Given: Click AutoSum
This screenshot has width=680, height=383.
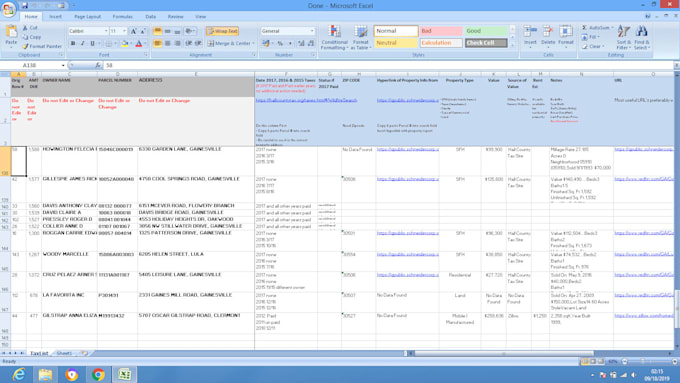Looking at the screenshot, I should (598, 28).
